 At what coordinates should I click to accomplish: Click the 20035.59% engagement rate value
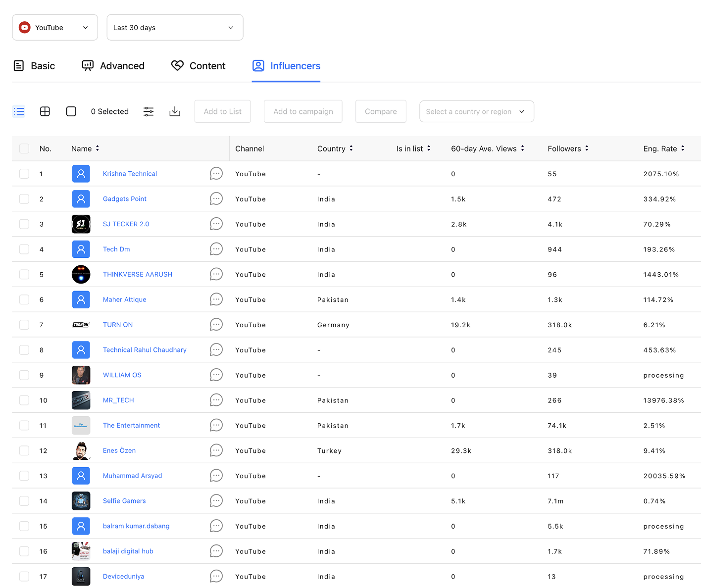click(664, 476)
